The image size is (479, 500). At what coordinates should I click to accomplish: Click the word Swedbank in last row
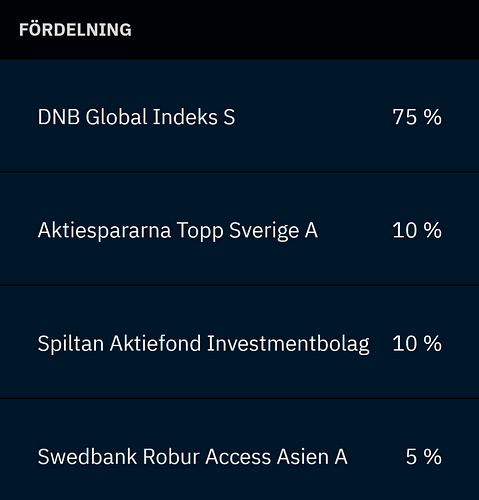(87, 456)
